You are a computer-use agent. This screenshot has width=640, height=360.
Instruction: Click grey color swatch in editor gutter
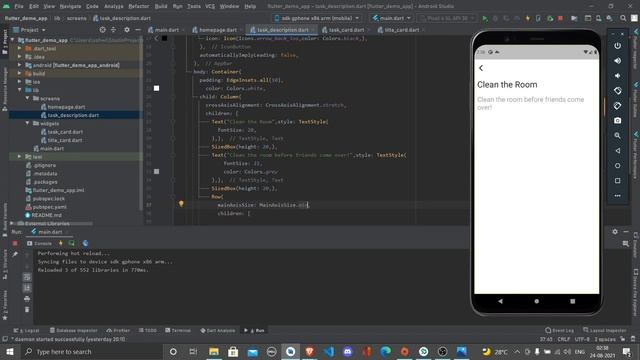156,171
